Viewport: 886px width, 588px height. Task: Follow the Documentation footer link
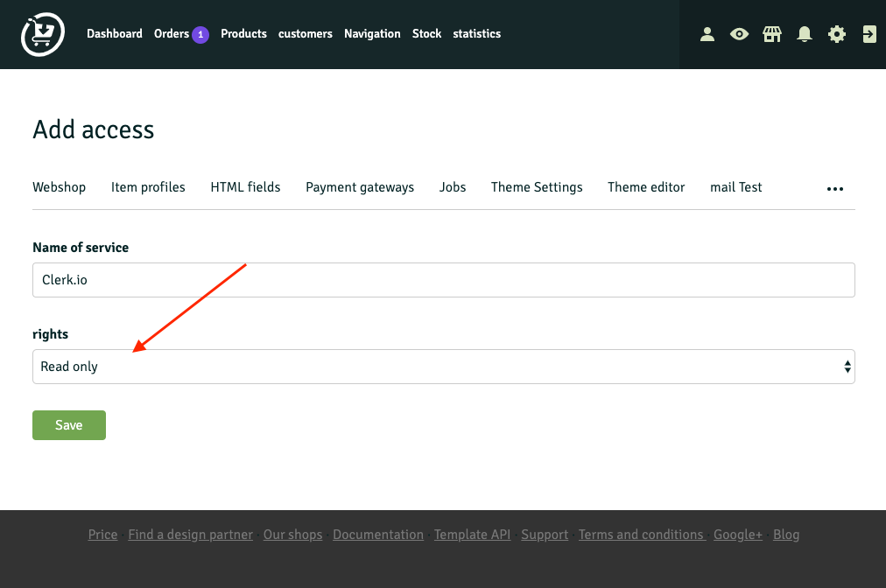pos(378,535)
